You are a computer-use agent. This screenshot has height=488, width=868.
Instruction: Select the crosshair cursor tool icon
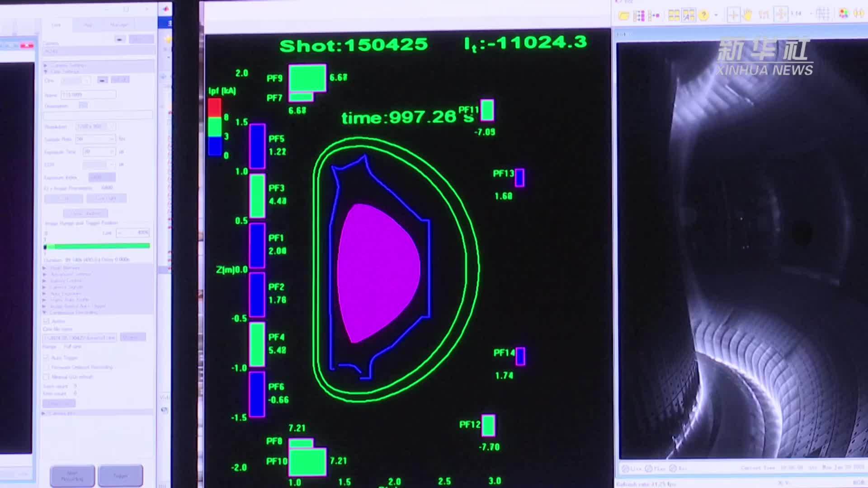pos(733,15)
